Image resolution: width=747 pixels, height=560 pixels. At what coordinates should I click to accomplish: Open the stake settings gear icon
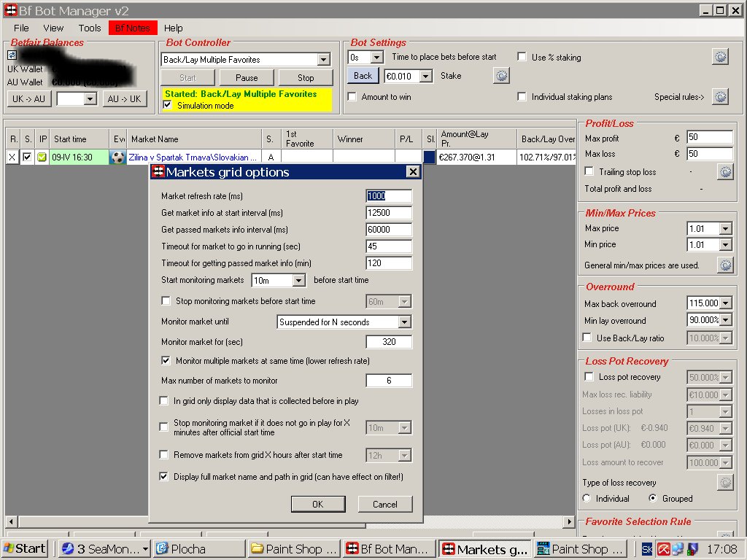pyautogui.click(x=501, y=76)
